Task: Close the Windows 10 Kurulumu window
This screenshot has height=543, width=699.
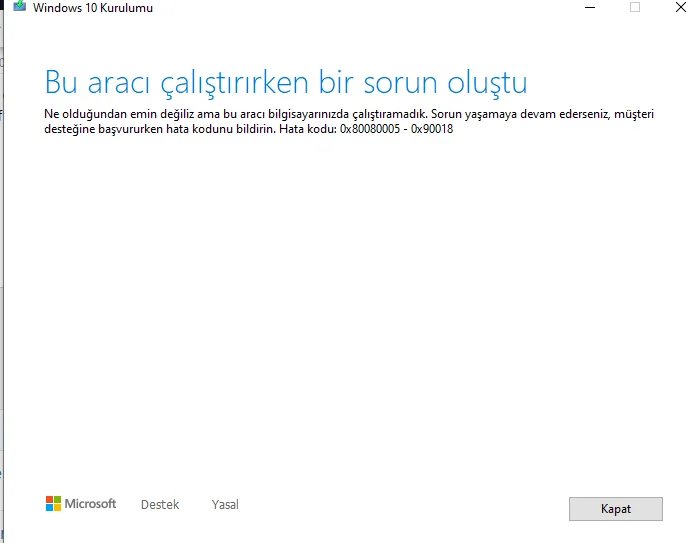Action: tap(681, 7)
